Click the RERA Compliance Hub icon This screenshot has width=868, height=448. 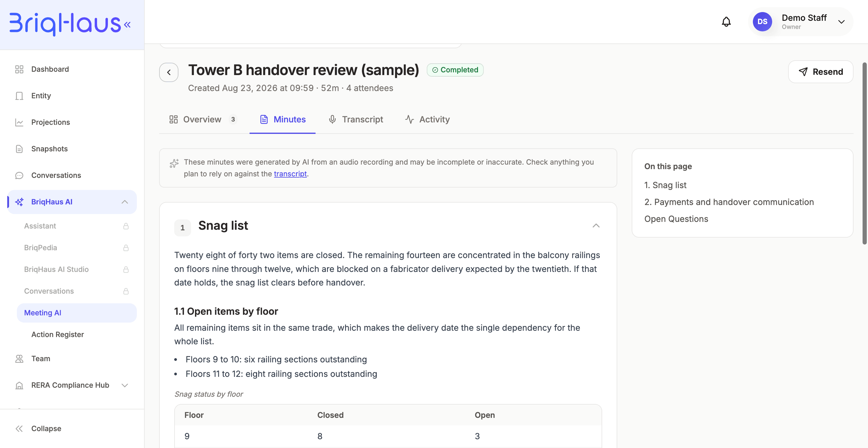click(19, 385)
